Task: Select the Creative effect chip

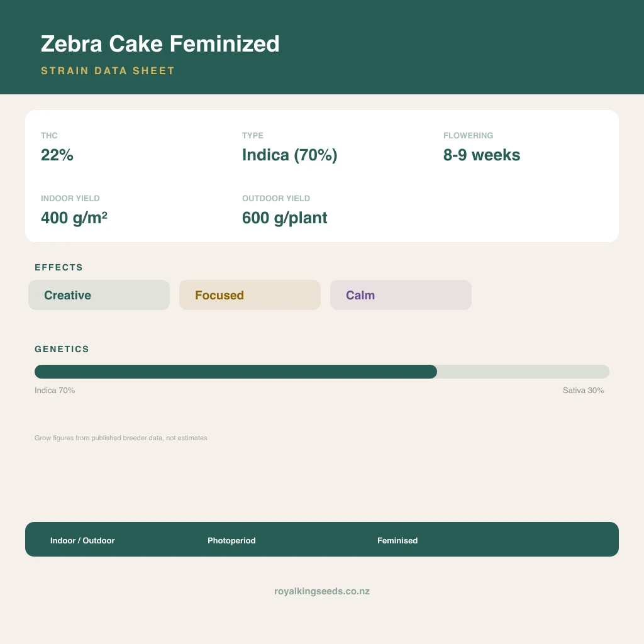Action: click(99, 295)
